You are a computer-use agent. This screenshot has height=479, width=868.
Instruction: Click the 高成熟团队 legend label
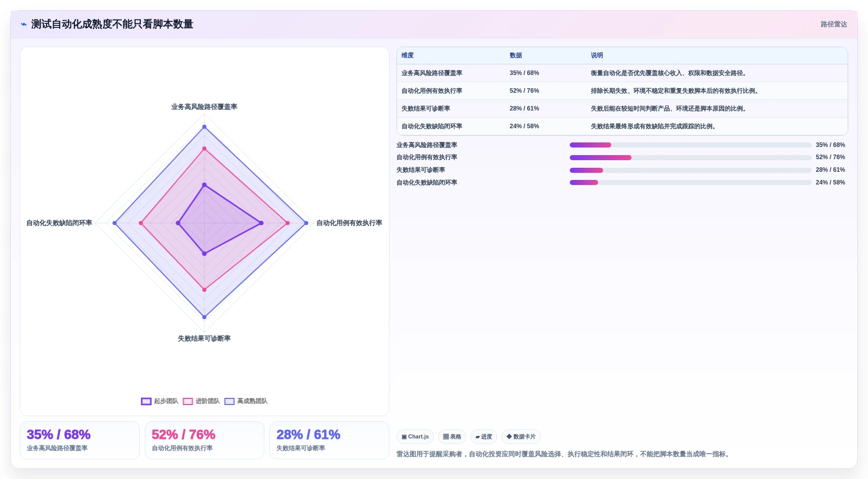point(252,401)
